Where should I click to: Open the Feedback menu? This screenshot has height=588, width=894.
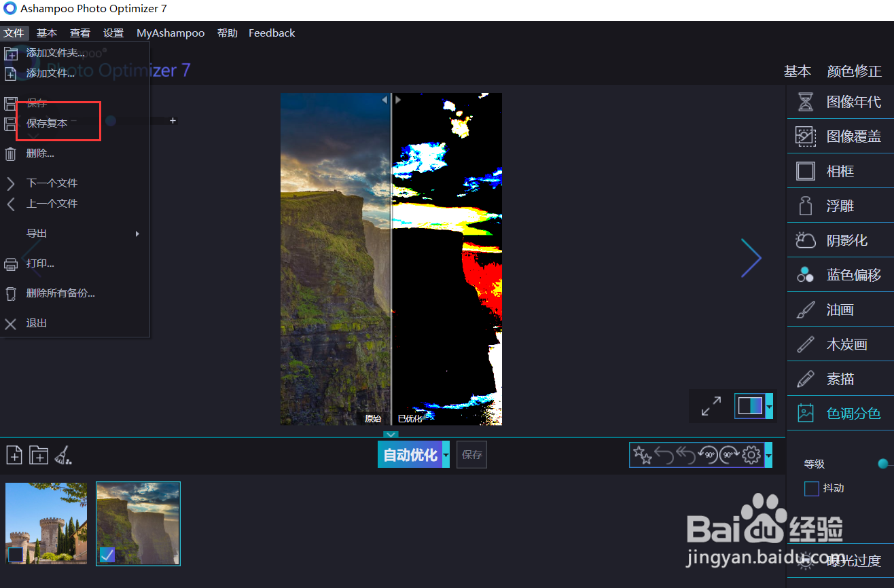click(272, 33)
